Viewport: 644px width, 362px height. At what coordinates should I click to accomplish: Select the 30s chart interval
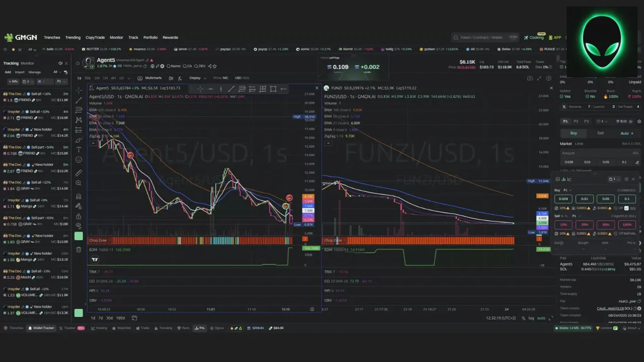[x=88, y=78]
